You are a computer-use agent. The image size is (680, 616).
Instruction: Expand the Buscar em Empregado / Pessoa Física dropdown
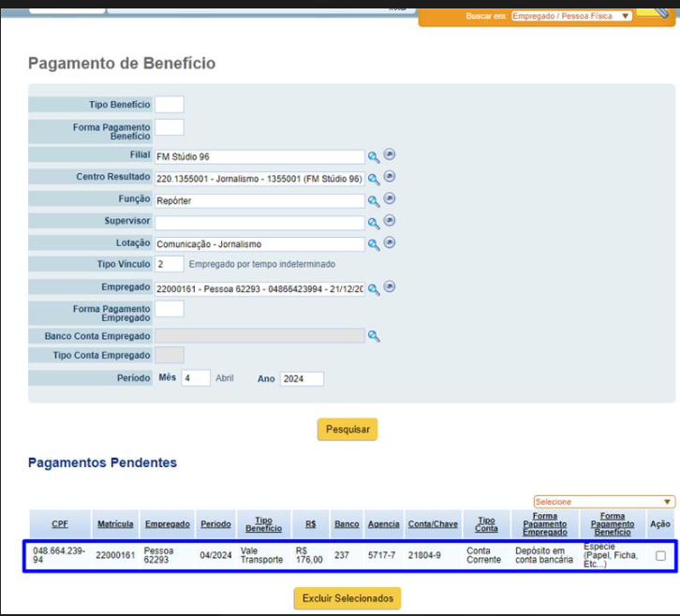(571, 16)
